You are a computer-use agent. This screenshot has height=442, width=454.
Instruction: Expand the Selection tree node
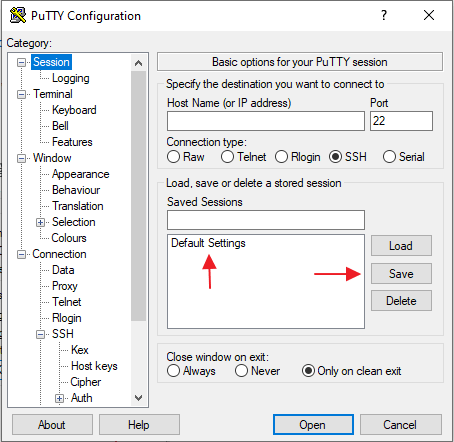tap(40, 222)
